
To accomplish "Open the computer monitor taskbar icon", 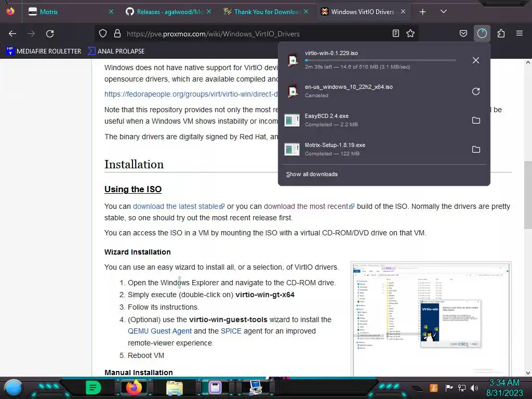I will 256,388.
